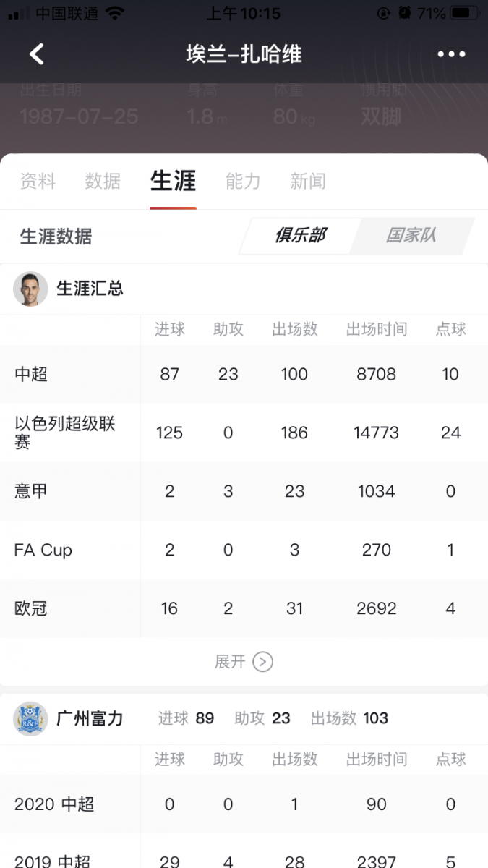Switch to 国家队 national team stats
488x868 pixels.
(x=411, y=235)
